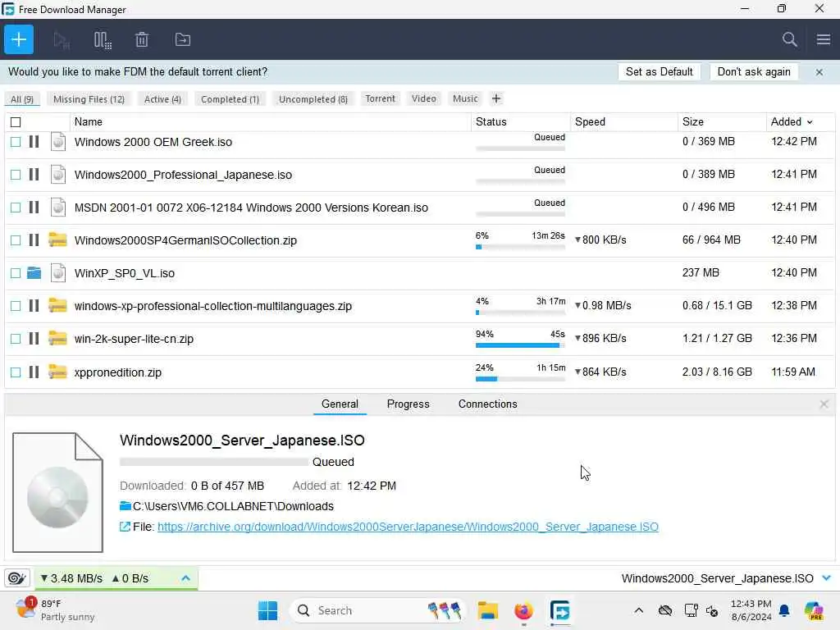Image resolution: width=840 pixels, height=630 pixels.
Task: Check the box for Windows 2000 OEM Greek.iso
Action: [x=16, y=142]
